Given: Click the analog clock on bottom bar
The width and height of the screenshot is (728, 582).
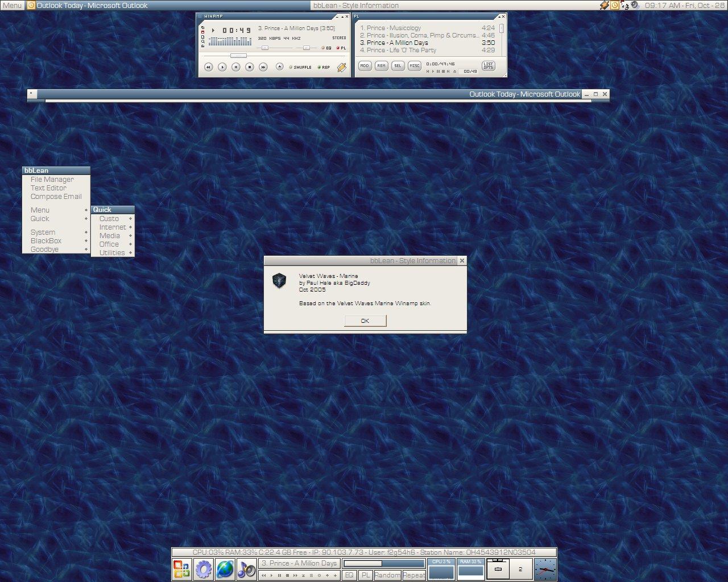Looking at the screenshot, I should 545,569.
